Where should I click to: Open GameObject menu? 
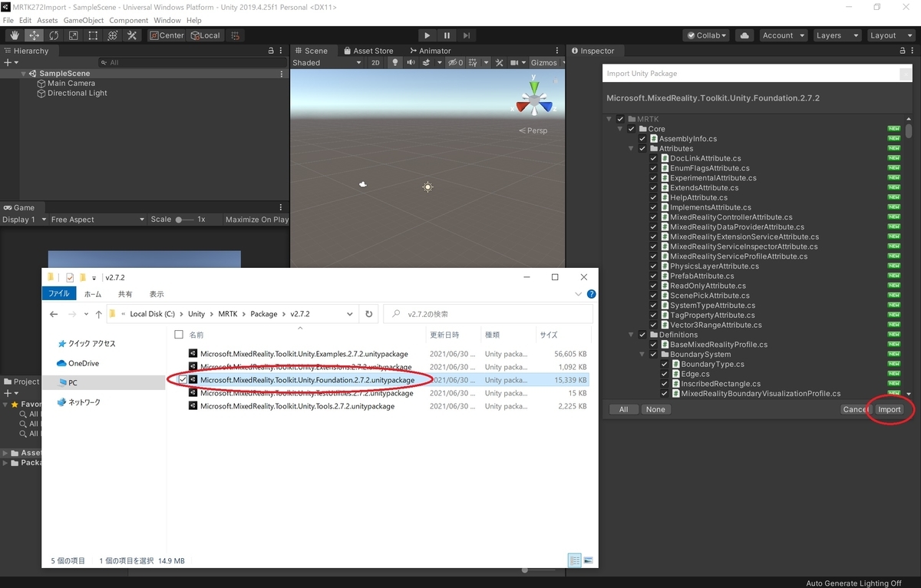click(x=83, y=20)
